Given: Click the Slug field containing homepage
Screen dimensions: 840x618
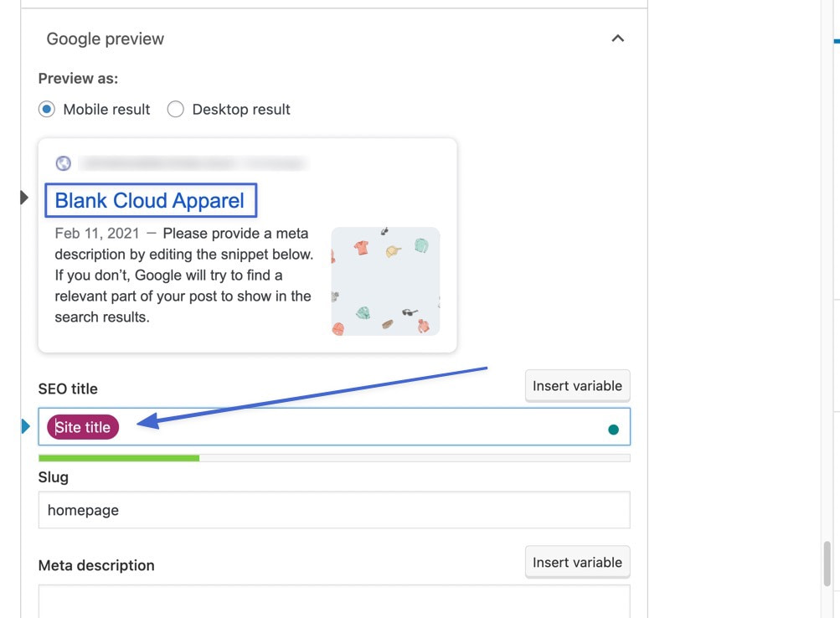Looking at the screenshot, I should (333, 510).
